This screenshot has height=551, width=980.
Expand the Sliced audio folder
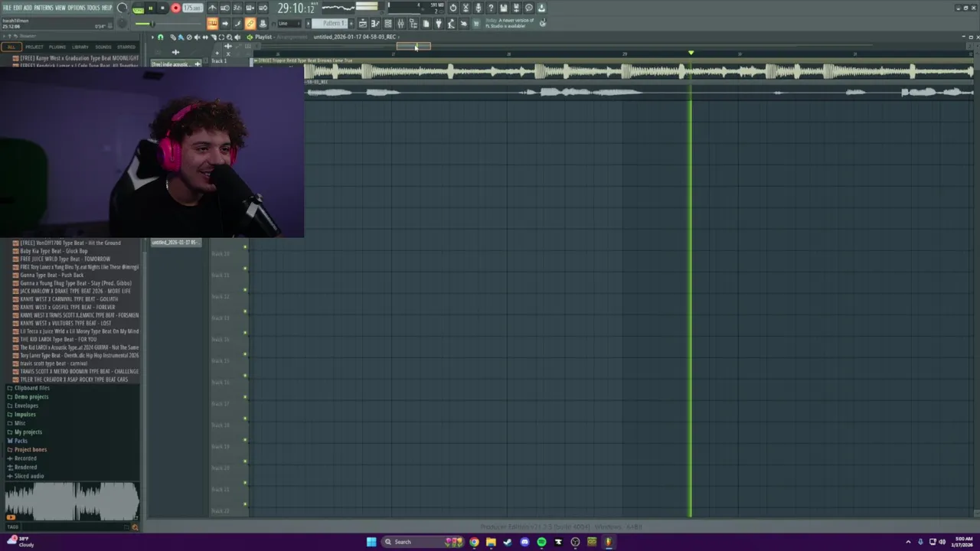(x=28, y=476)
